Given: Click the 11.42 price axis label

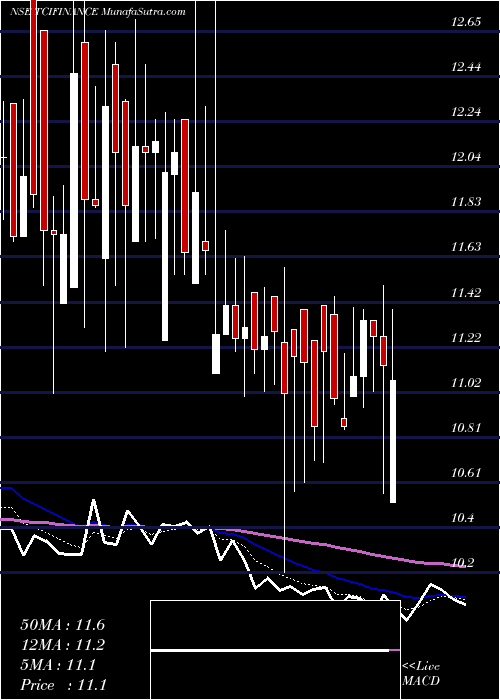Looking at the screenshot, I should click(x=466, y=293).
